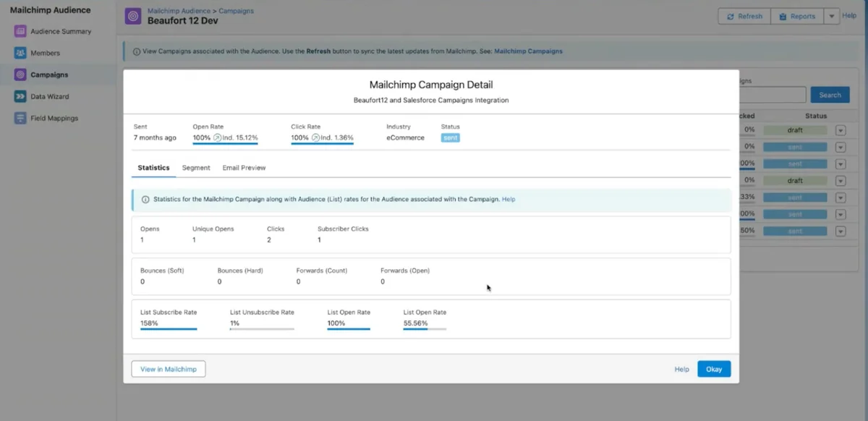This screenshot has height=421, width=868.
Task: Dismiss the dialog with Okay
Action: pos(714,369)
